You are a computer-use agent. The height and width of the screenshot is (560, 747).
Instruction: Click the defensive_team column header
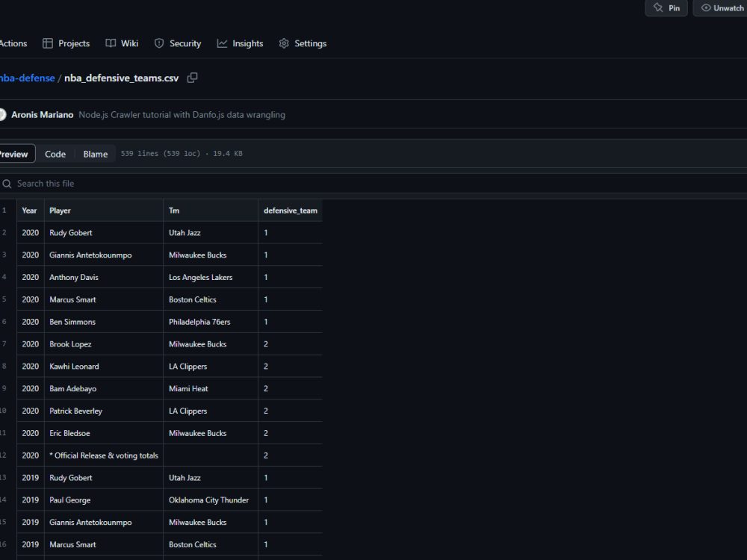(x=290, y=211)
